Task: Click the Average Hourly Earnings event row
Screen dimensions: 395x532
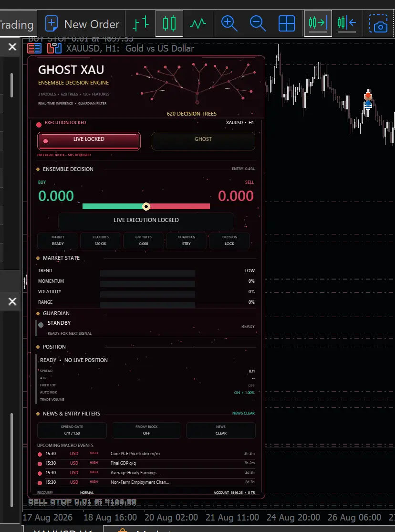Action: point(146,473)
